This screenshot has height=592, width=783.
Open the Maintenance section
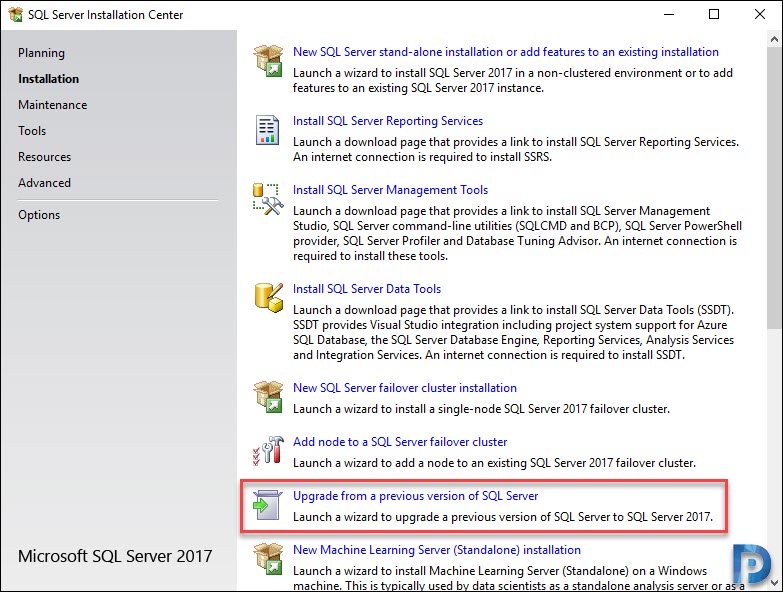pyautogui.click(x=52, y=105)
